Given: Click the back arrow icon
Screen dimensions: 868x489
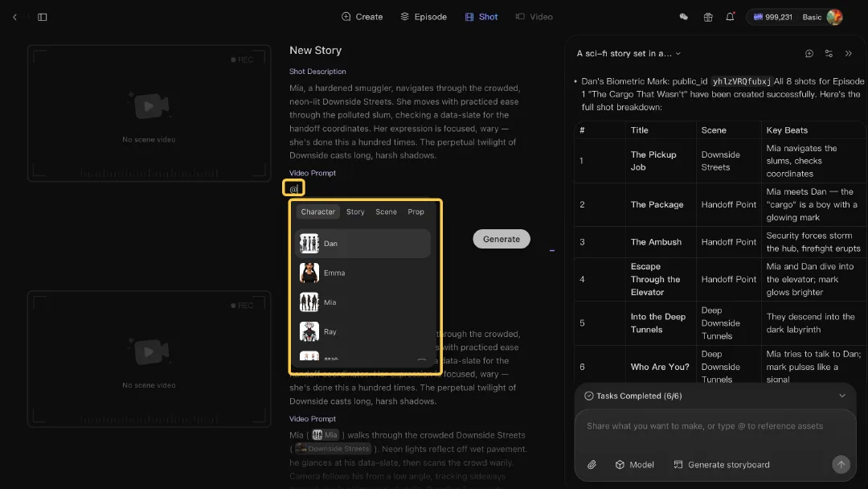Looking at the screenshot, I should (15, 17).
